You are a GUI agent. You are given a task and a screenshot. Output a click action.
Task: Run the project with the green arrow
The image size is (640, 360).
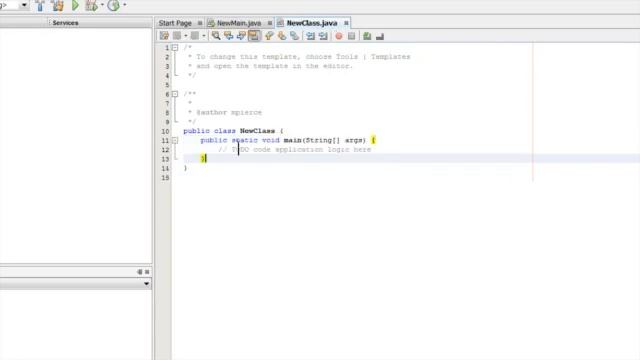coord(76,5)
